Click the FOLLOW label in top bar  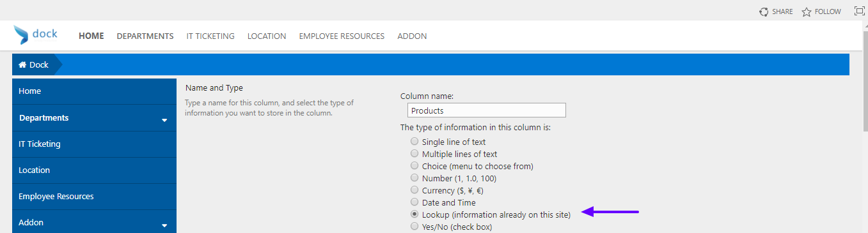pos(828,11)
